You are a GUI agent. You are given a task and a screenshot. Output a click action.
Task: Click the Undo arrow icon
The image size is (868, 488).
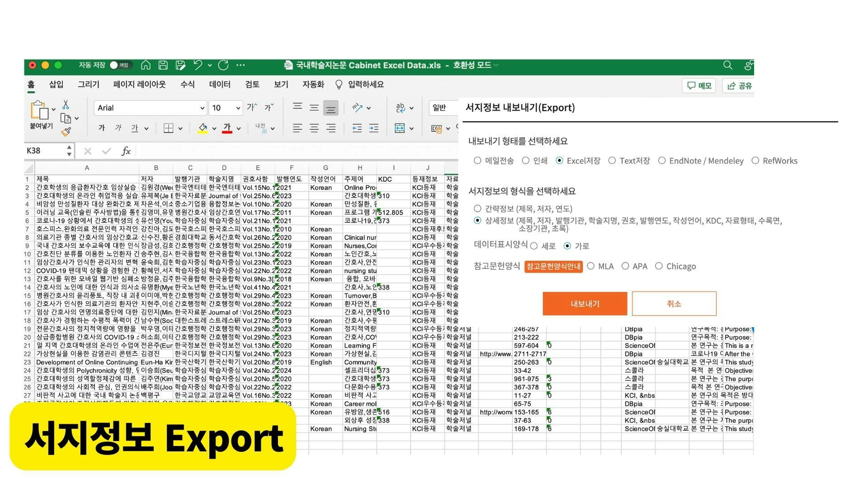(198, 65)
